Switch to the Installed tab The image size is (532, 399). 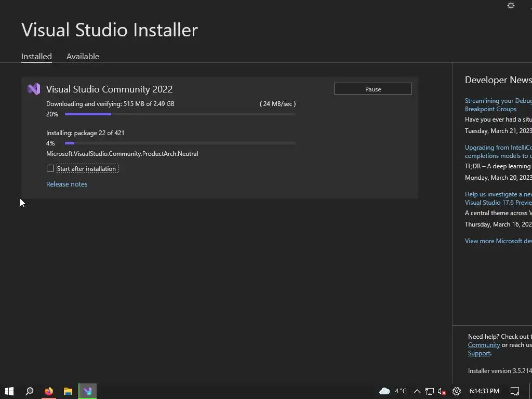click(36, 56)
